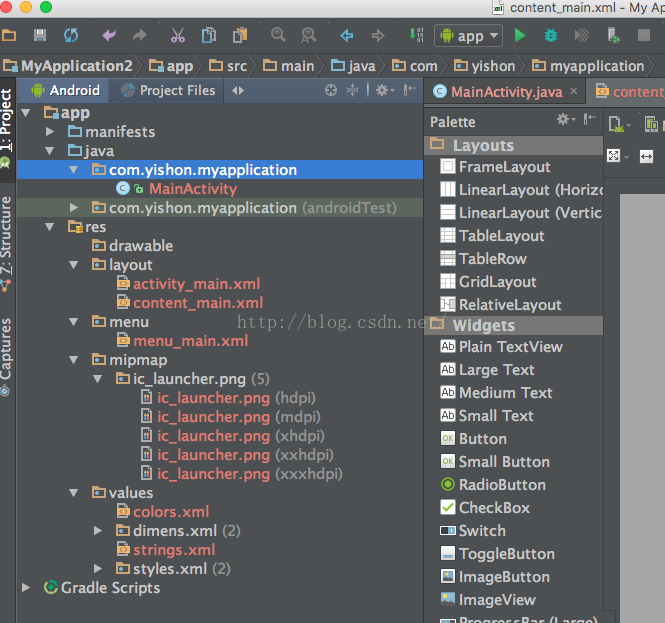Open the MainActivity.java editor tab
Viewport: 665px width, 623px height.
click(506, 92)
